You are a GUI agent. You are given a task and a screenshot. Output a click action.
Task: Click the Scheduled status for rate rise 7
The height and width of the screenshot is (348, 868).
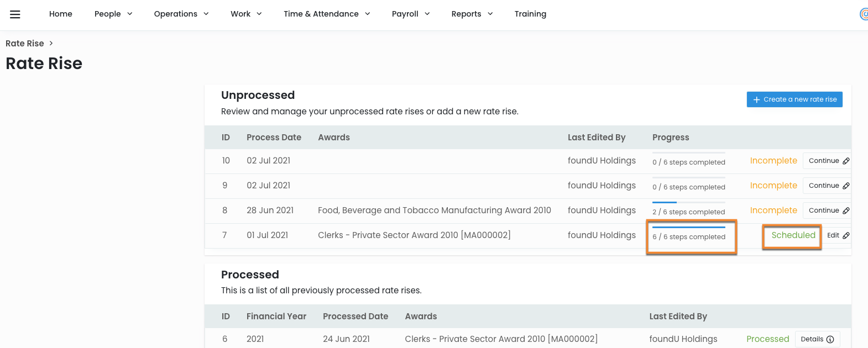[x=793, y=235]
